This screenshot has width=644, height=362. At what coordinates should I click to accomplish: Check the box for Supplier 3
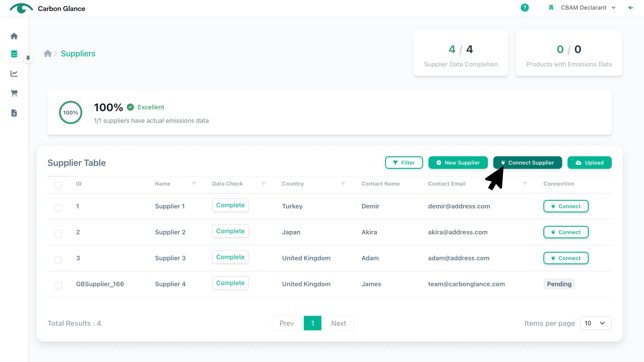coord(58,260)
